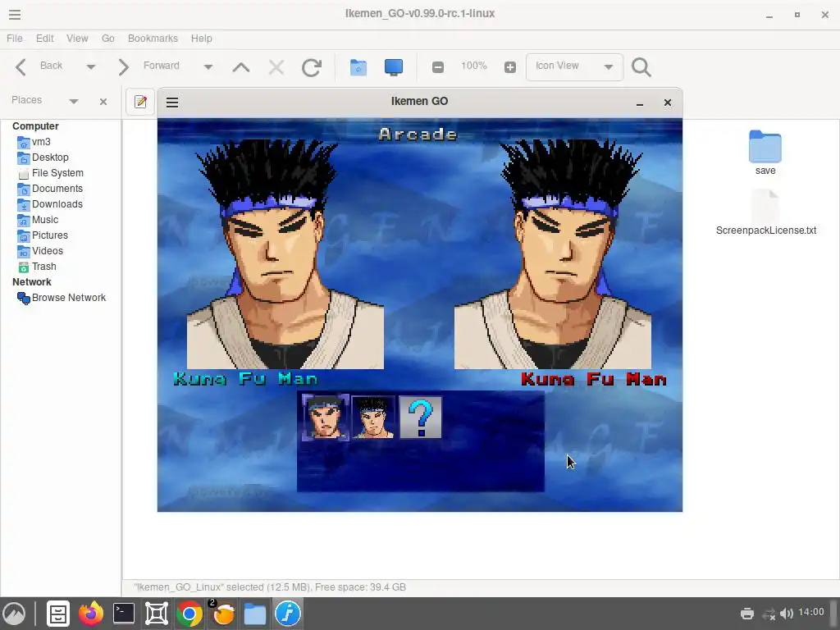
Task: Zoom in with the plus icon
Action: pyautogui.click(x=510, y=67)
